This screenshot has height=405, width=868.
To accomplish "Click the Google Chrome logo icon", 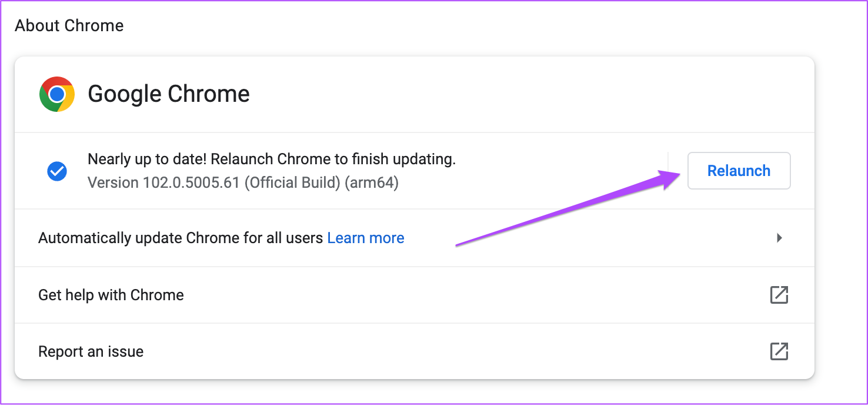I will (x=57, y=94).
